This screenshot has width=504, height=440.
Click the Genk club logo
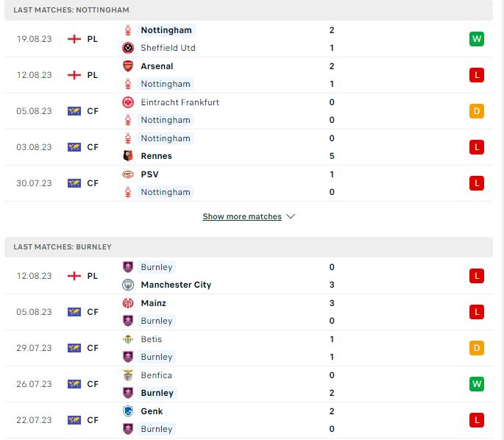[x=128, y=411]
